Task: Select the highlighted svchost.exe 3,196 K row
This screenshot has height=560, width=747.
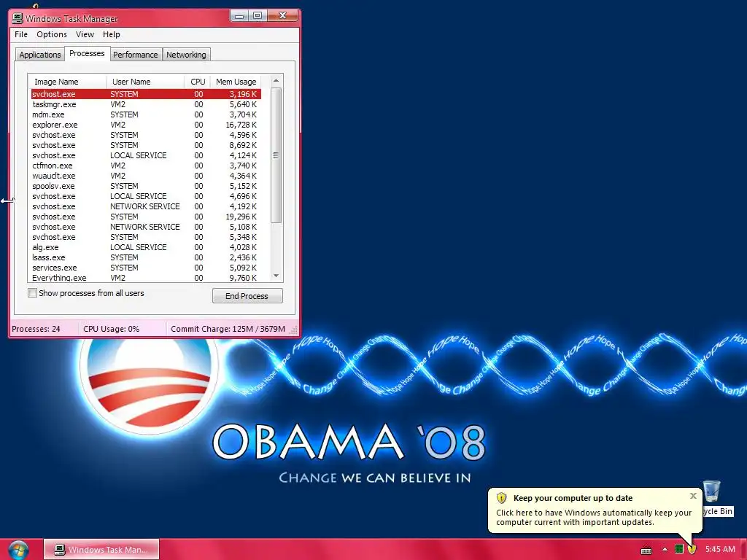Action: tap(146, 94)
